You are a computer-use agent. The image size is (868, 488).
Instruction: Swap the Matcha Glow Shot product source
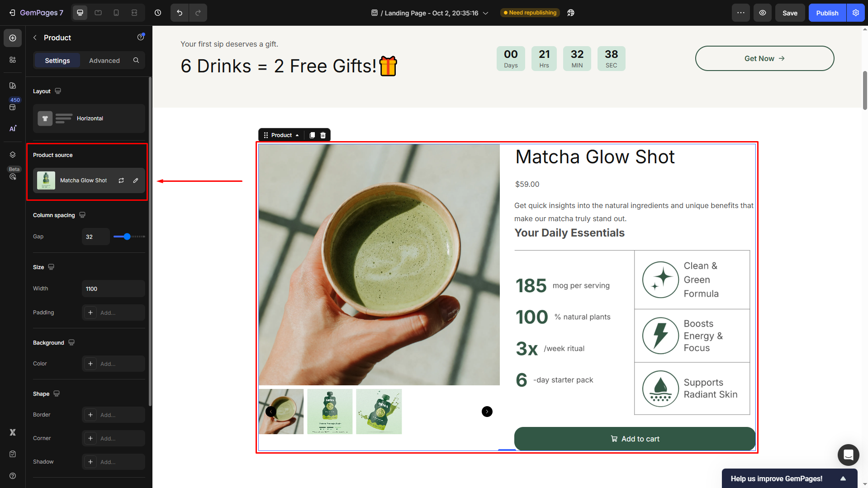[121, 180]
